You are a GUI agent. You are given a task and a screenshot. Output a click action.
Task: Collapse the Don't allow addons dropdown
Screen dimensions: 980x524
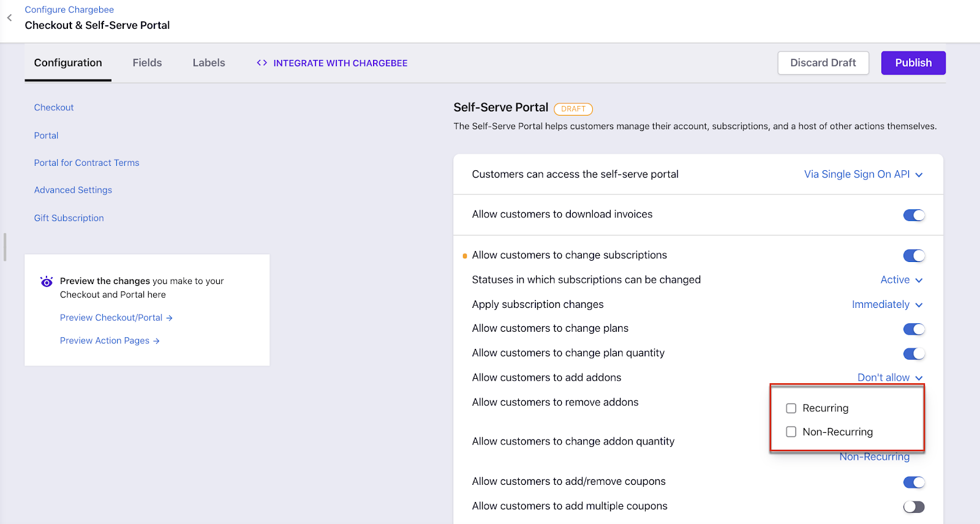(x=889, y=378)
